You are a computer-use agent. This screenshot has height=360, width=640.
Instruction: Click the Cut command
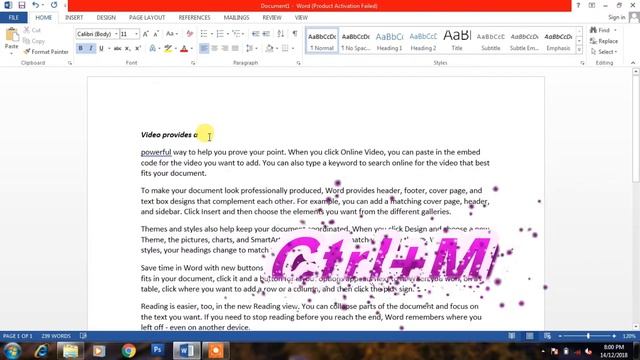point(32,30)
